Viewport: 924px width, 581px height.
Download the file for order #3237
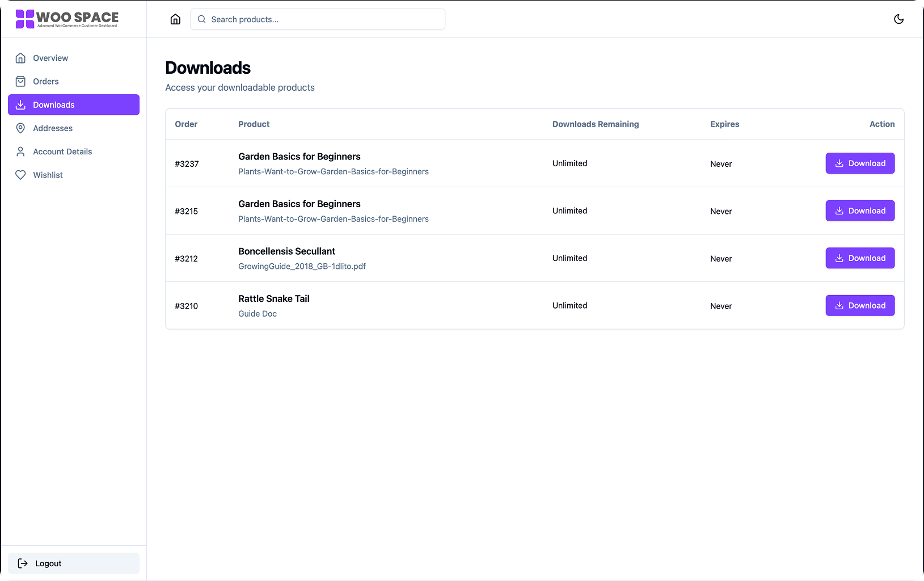click(860, 163)
